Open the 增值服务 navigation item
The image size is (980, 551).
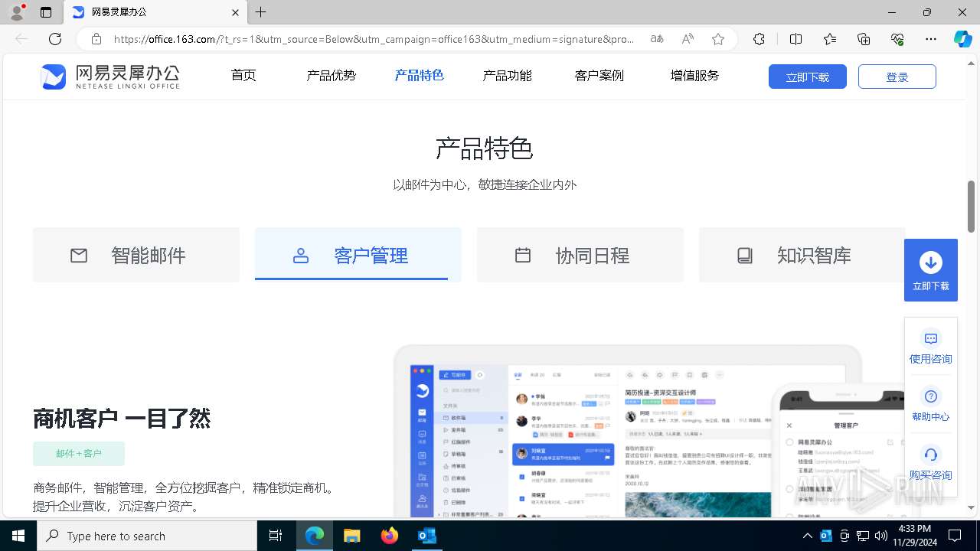[x=694, y=75]
